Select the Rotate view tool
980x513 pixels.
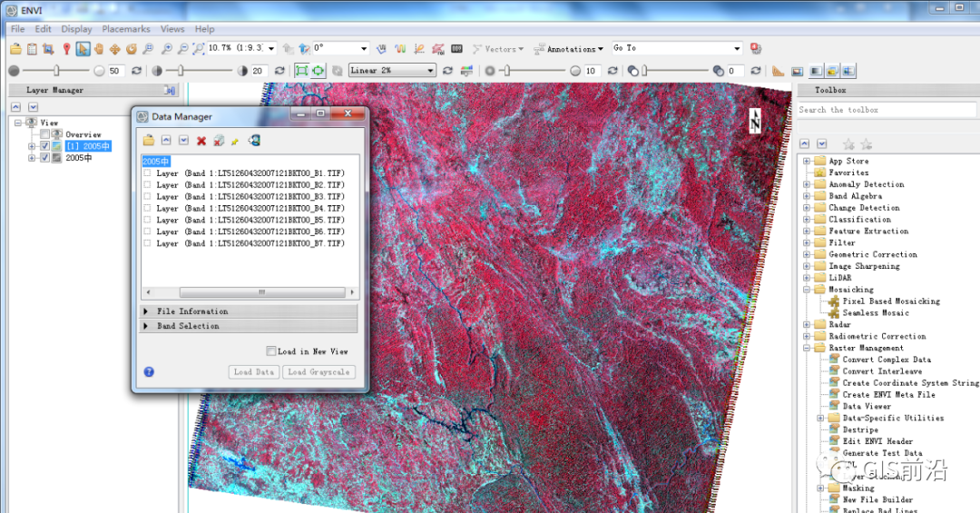(x=132, y=49)
